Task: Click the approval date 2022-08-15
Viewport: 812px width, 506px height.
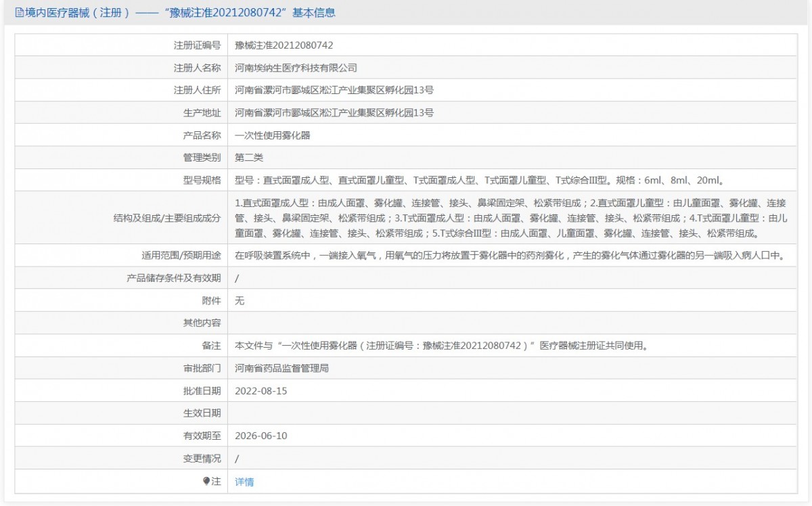Action: (x=261, y=391)
